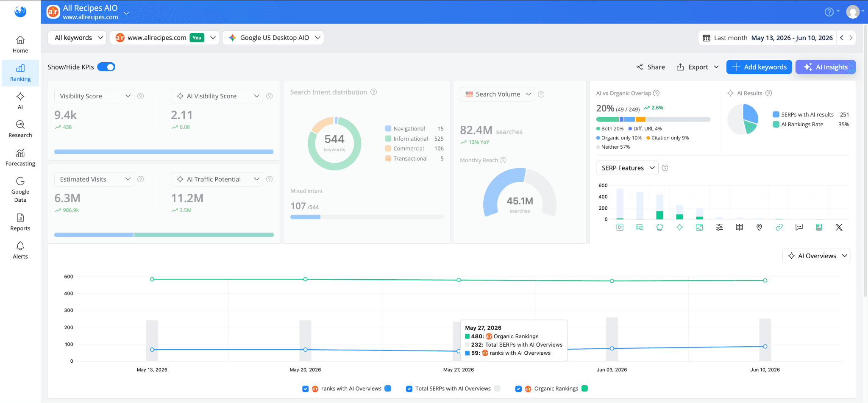Viewport: 868px width, 403px height.
Task: Click the calendar icon beside Last month
Action: tap(707, 38)
